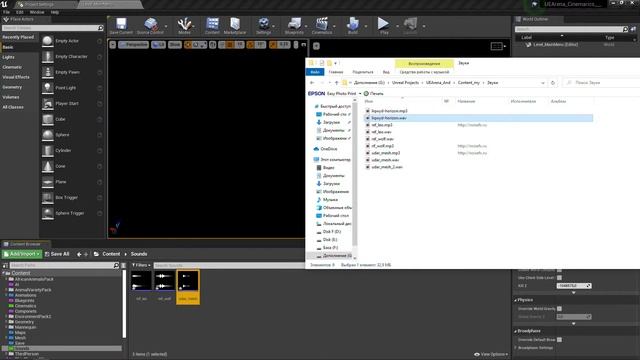
Task: Click the Save Current toolbar icon
Action: point(121,26)
